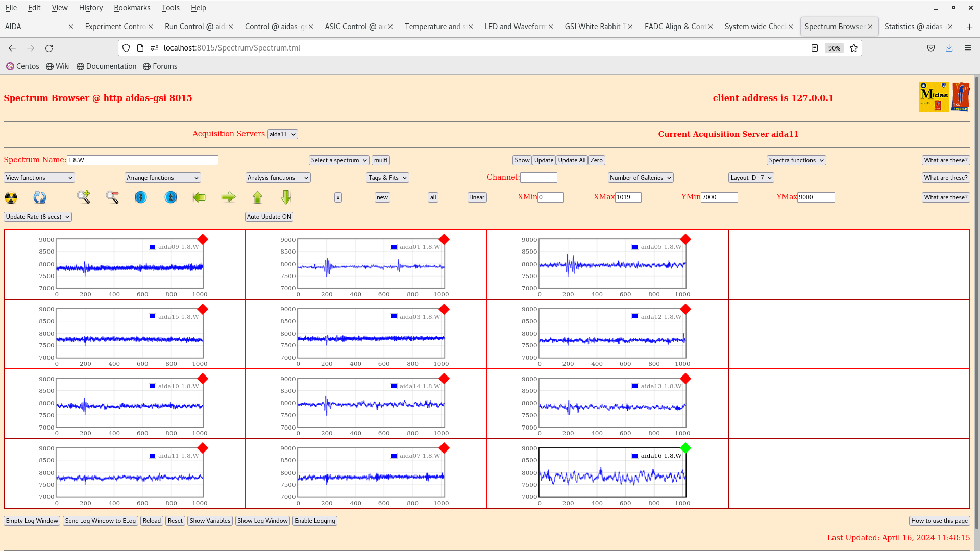Expand the Layout ID=7 dropdown
Viewport: 980px width, 551px height.
tap(751, 178)
